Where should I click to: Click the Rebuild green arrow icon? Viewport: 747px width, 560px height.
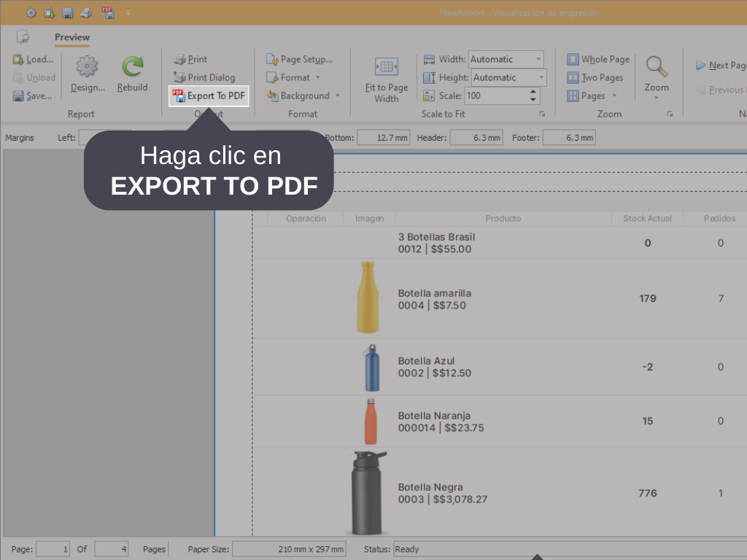[x=132, y=68]
